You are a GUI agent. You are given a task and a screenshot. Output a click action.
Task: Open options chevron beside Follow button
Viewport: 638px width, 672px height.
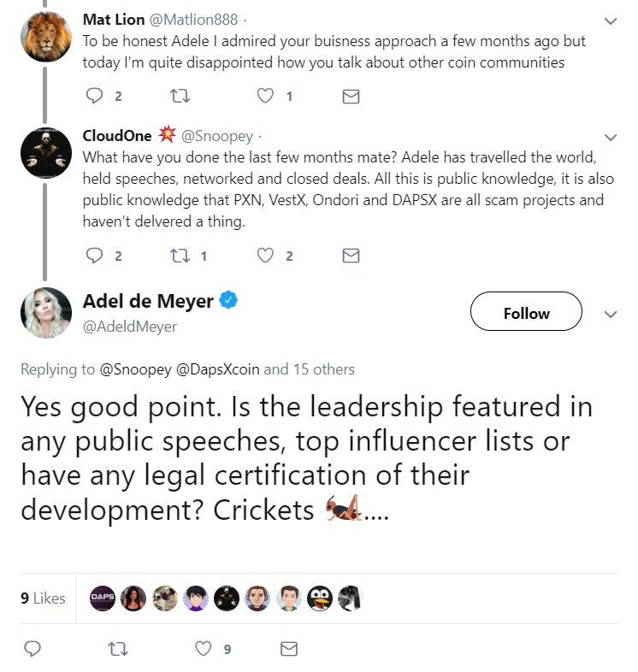[611, 315]
